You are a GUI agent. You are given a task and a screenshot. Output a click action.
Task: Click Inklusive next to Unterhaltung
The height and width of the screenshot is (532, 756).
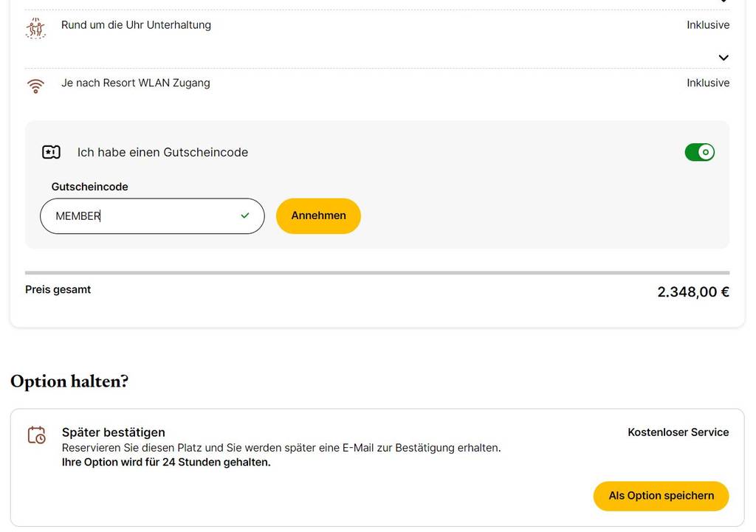(708, 25)
